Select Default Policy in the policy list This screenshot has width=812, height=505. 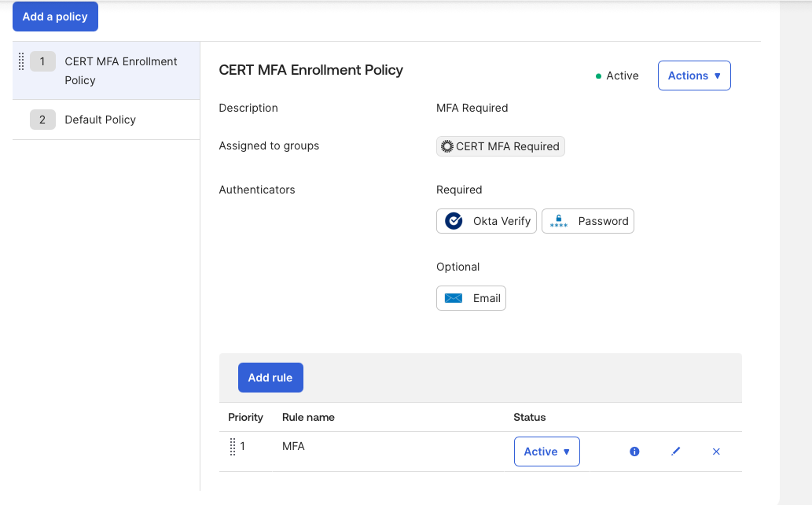tap(106, 120)
